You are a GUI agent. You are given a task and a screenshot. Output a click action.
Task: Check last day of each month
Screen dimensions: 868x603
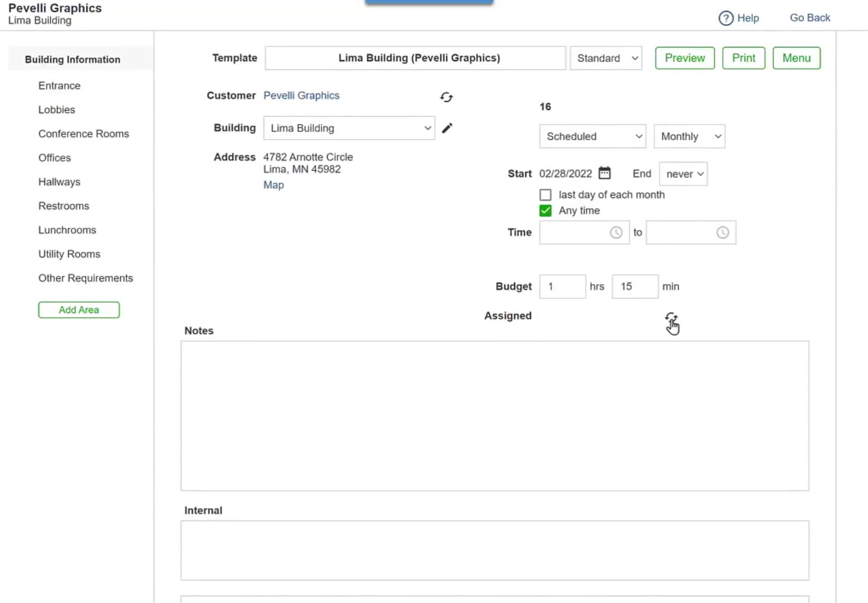pos(546,195)
